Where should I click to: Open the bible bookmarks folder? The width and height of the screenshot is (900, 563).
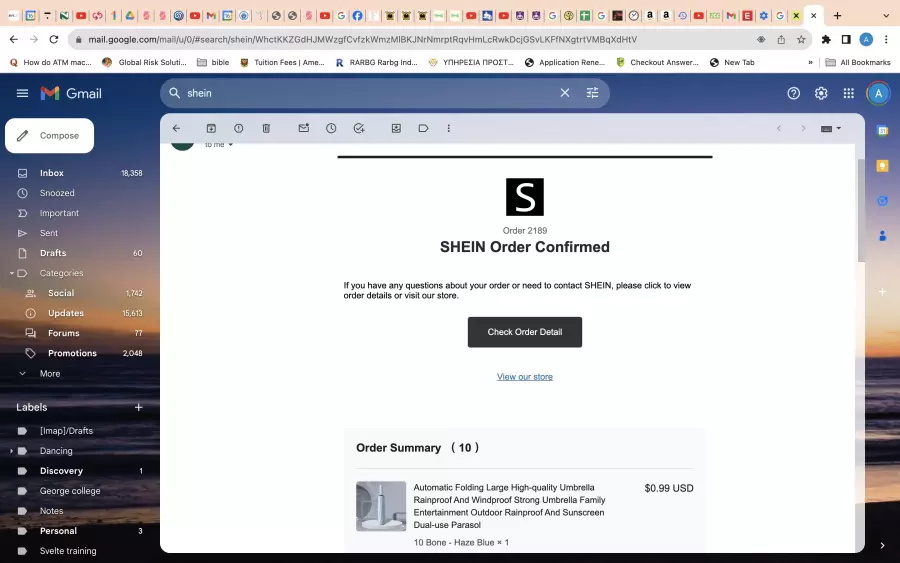coord(213,62)
